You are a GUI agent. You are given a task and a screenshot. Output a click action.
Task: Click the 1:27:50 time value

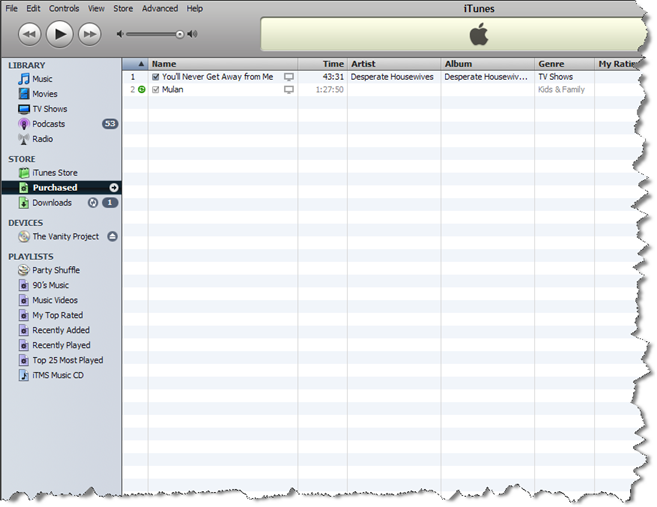pos(329,90)
